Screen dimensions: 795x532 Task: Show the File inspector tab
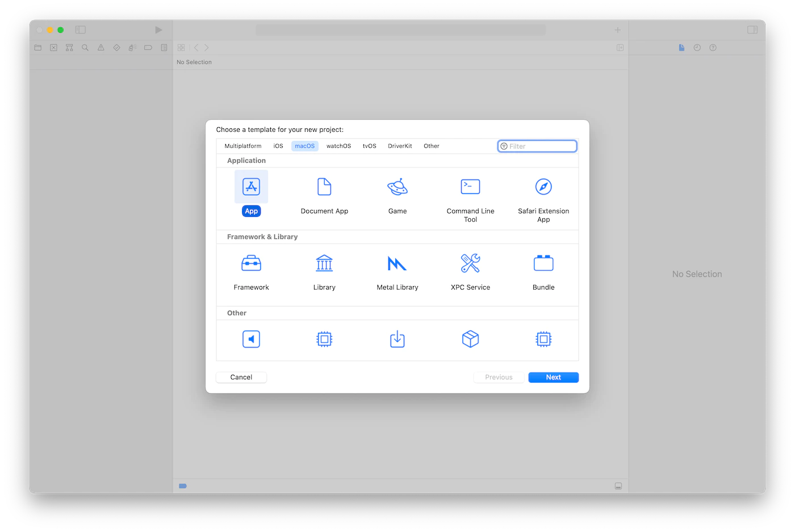681,48
